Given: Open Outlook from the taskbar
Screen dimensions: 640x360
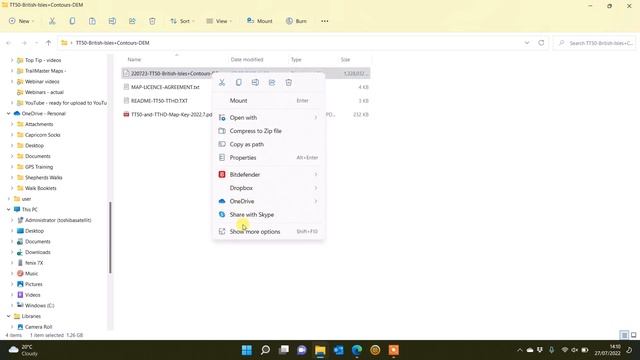Looking at the screenshot, I should pyautogui.click(x=338, y=350).
